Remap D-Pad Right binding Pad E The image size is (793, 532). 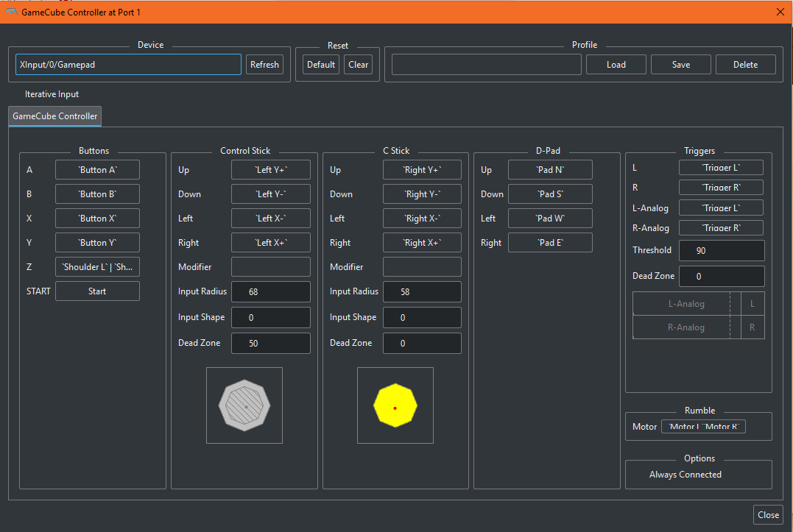550,243
